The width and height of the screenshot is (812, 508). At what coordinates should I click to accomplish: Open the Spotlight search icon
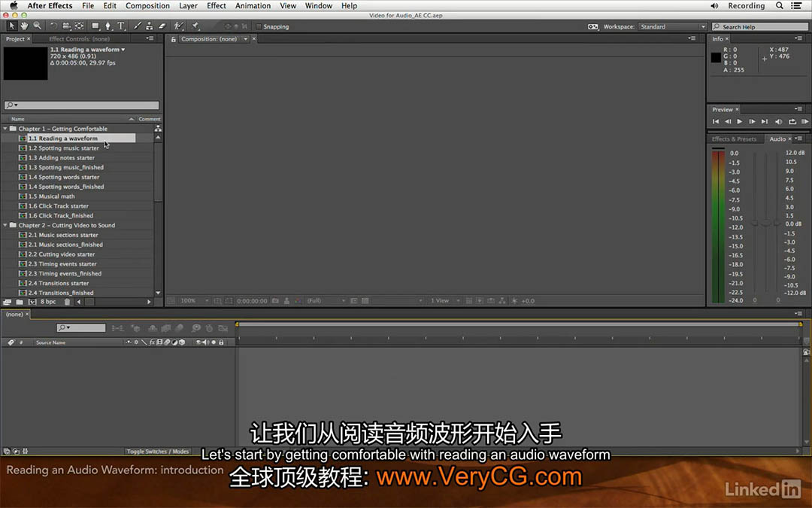coord(780,6)
